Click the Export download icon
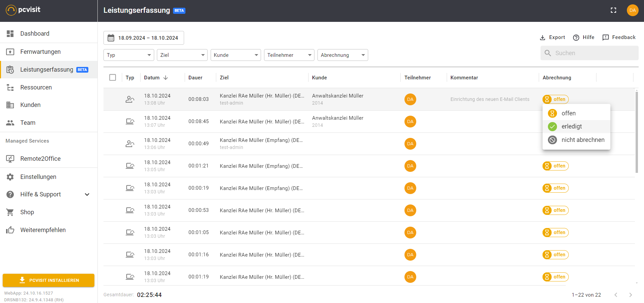This screenshot has width=644, height=303. [543, 38]
